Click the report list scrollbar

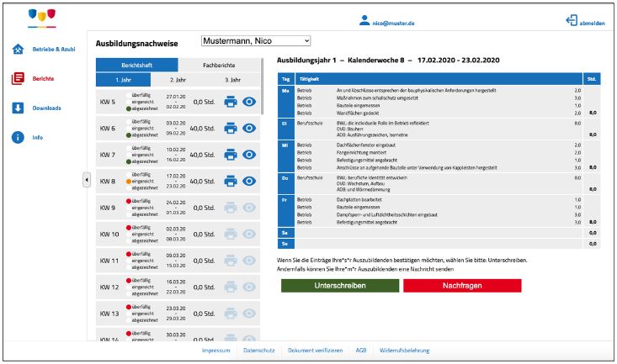[262, 87]
